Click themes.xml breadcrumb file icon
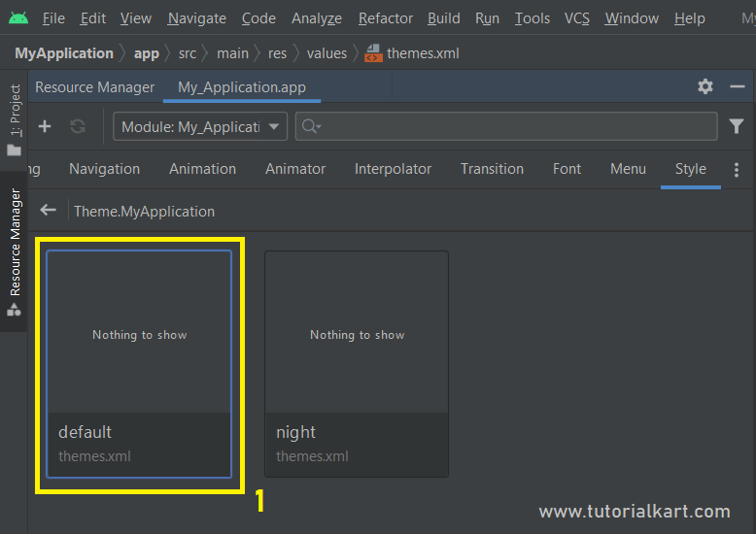The image size is (756, 534). 374,53
